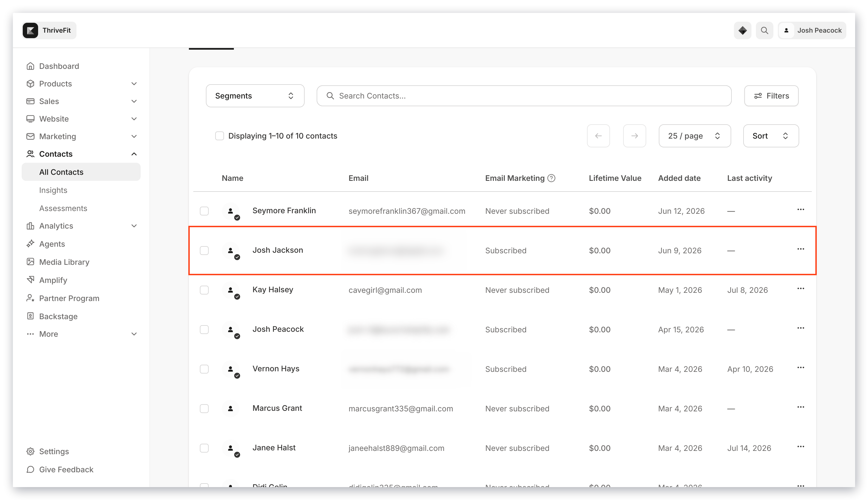This screenshot has height=500, width=868.
Task: Go to previous page arrow
Action: (598, 136)
